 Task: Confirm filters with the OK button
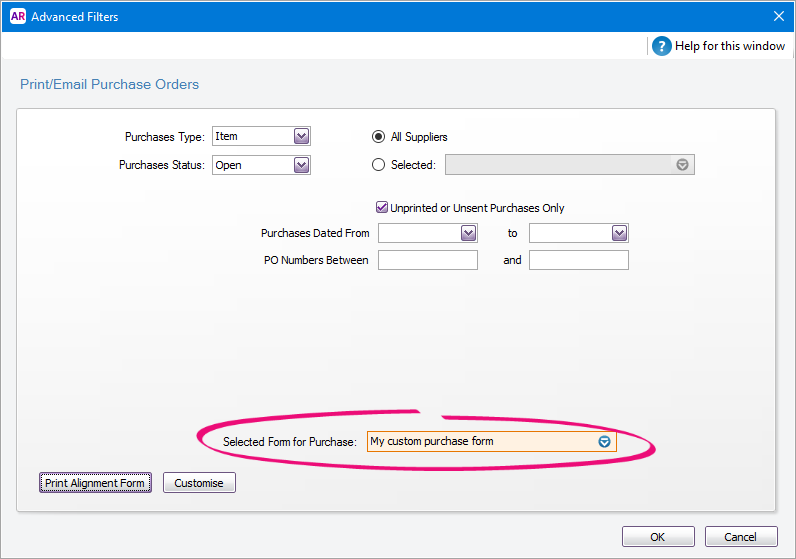click(657, 537)
